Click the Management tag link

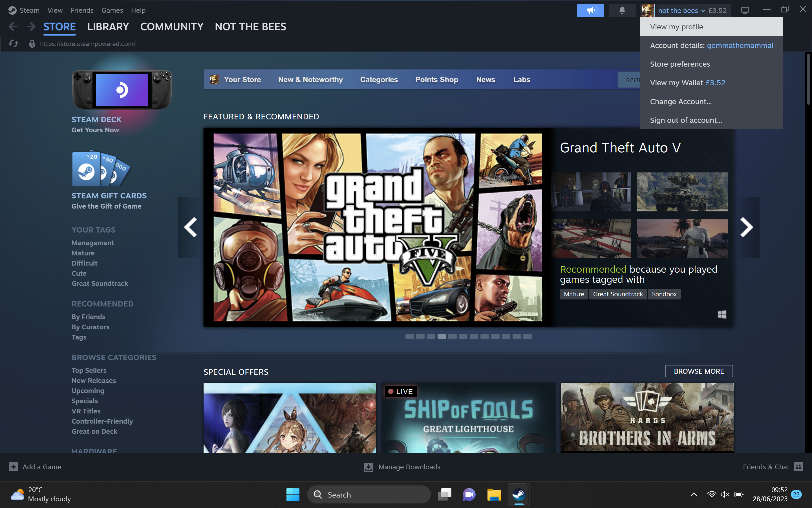[x=92, y=243]
